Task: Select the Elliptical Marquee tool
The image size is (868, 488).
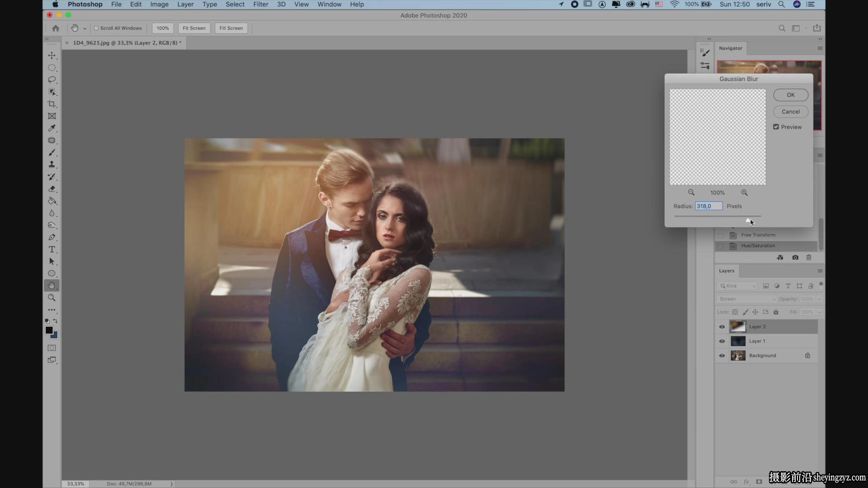Action: click(x=52, y=68)
